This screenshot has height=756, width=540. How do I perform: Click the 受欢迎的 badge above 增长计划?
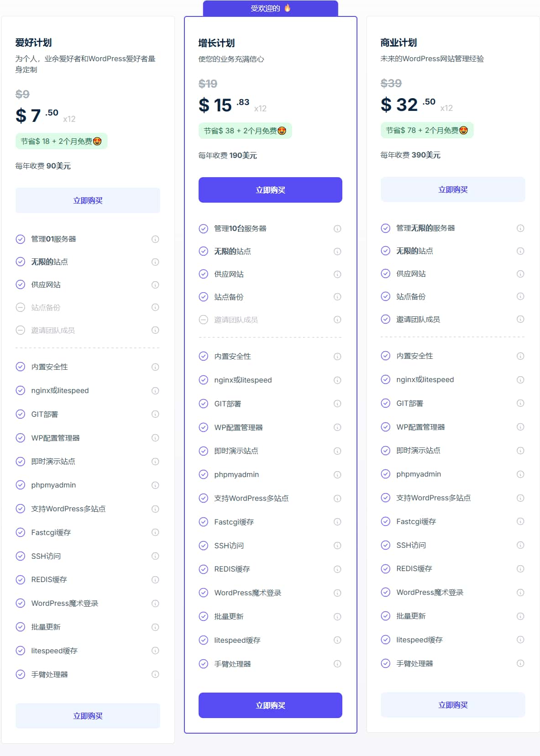click(x=270, y=8)
